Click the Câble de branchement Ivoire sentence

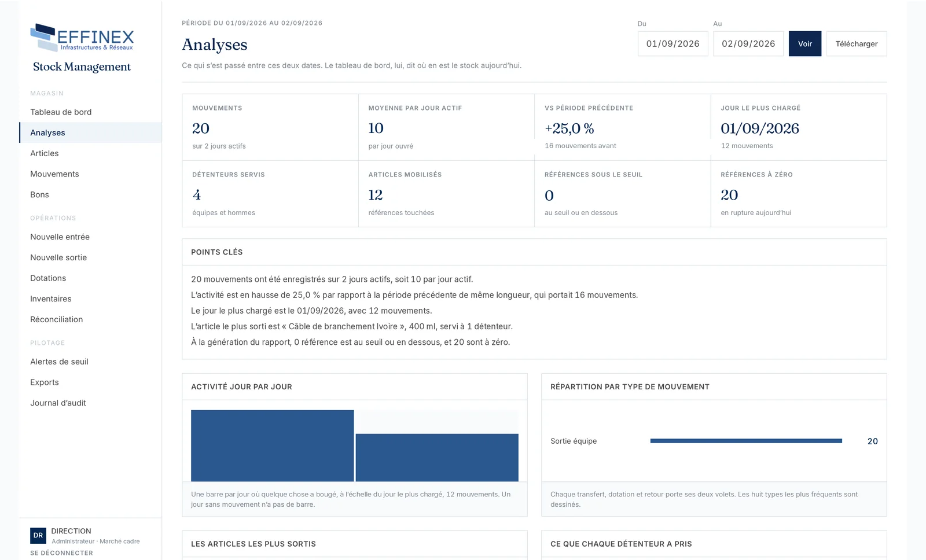tap(352, 327)
